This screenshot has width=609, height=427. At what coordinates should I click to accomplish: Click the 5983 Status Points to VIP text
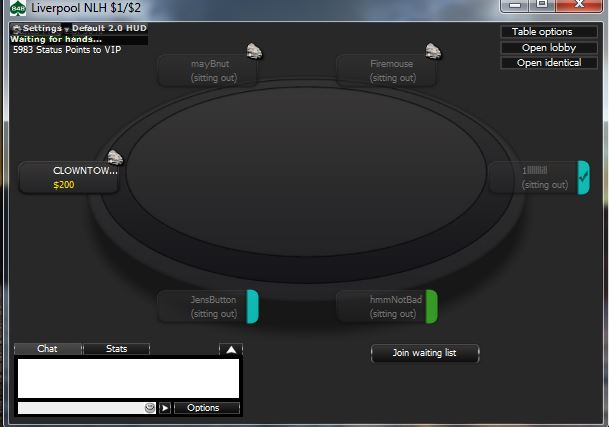tap(67, 50)
